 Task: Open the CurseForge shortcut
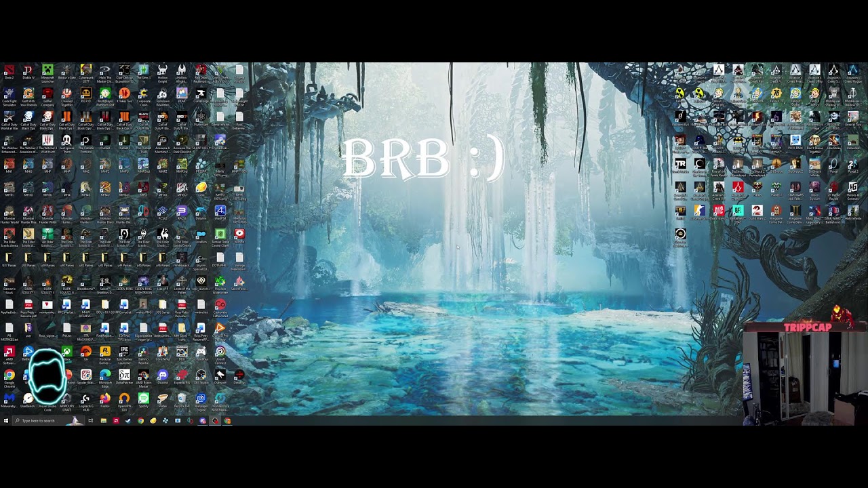201,96
